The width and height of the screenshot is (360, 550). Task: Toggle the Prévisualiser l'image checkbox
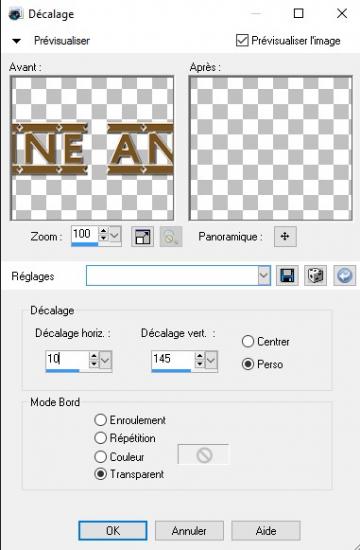[242, 40]
